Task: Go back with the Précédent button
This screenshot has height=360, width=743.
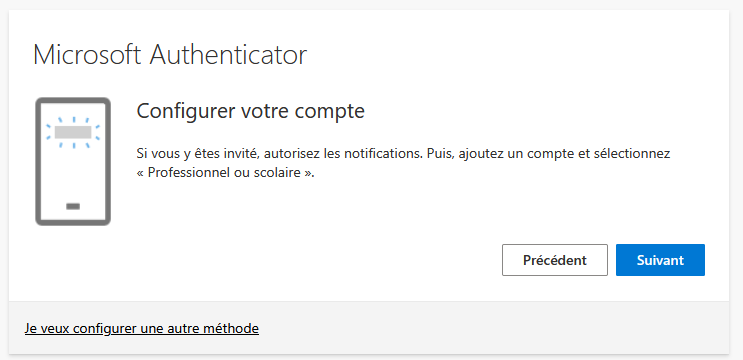Action: 555,260
